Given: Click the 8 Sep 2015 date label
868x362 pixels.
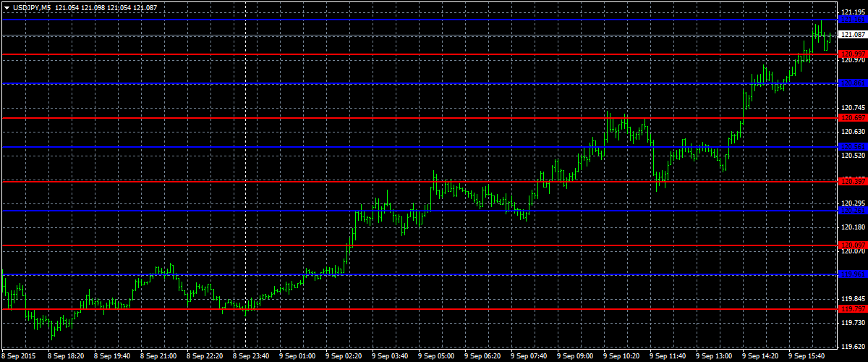Looking at the screenshot, I should 20,356.
